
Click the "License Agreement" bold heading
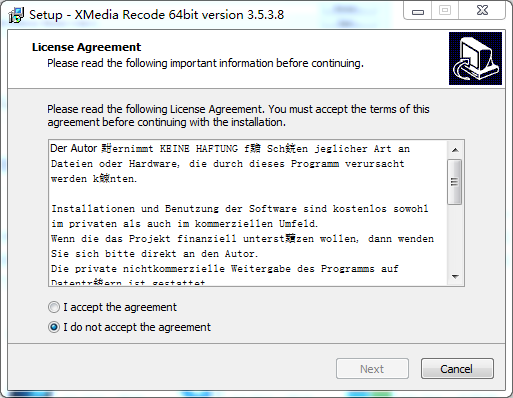86,47
